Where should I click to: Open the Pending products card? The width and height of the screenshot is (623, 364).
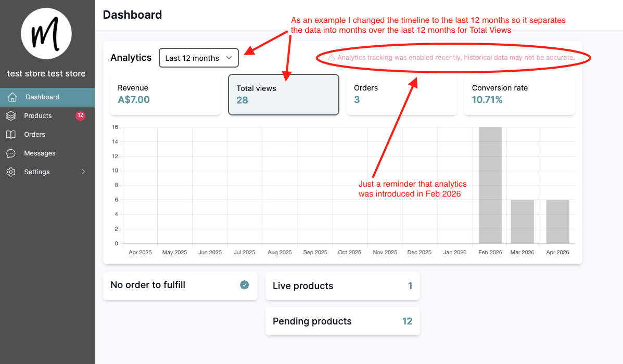coord(342,321)
